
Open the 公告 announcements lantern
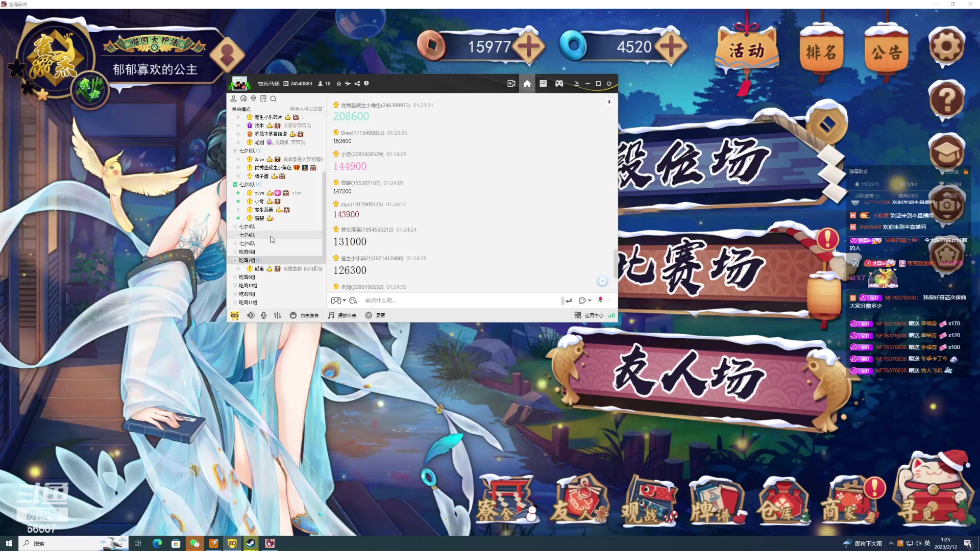(887, 52)
